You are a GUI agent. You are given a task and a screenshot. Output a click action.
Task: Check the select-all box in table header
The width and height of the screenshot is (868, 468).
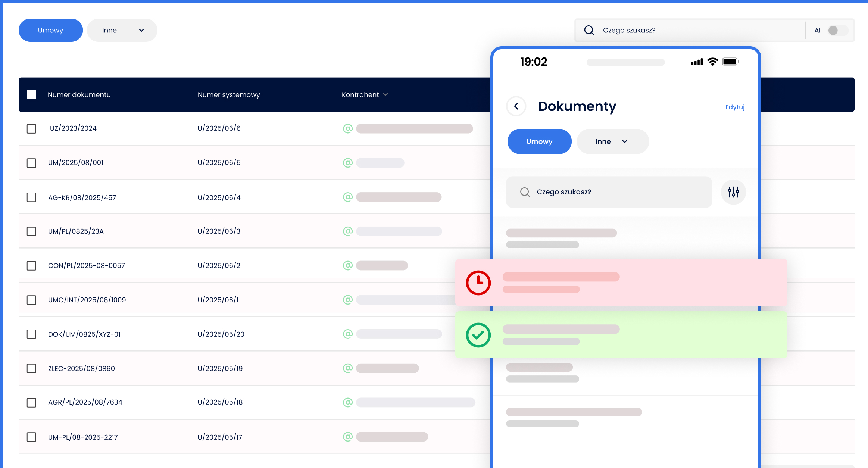click(31, 94)
